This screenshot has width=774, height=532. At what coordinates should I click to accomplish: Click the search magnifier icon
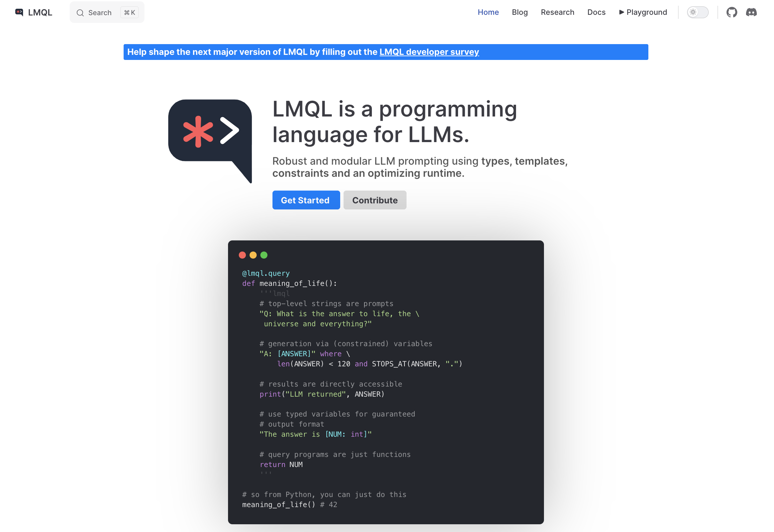click(80, 13)
